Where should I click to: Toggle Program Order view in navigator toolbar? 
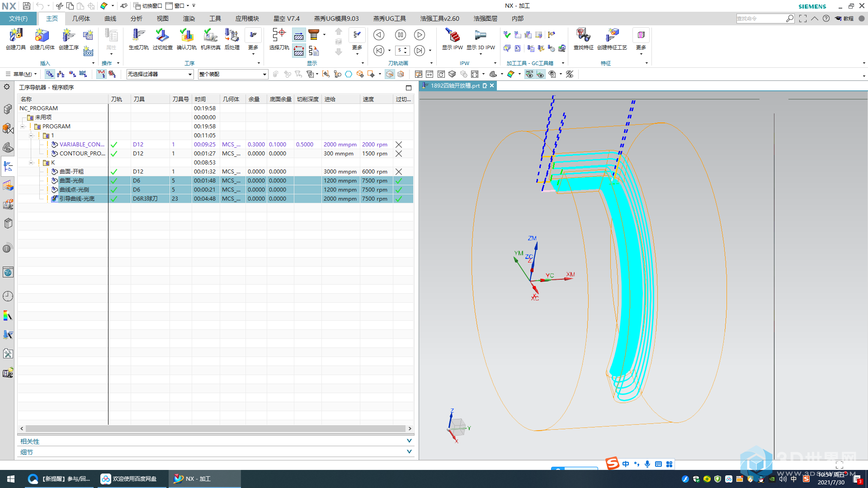pyautogui.click(x=50, y=74)
